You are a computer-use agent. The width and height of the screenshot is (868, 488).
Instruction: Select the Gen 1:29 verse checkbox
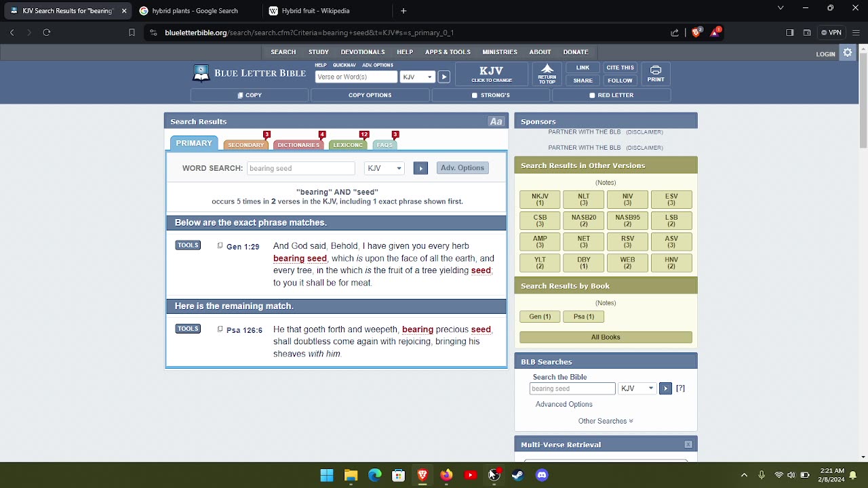220,246
